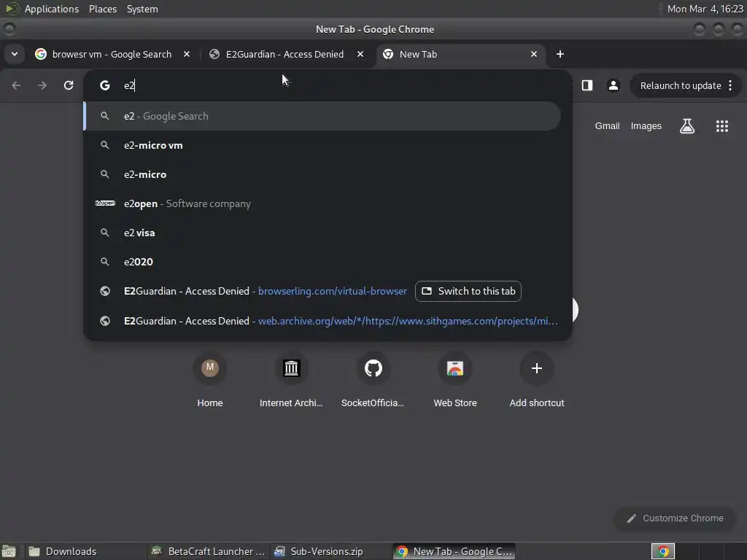Viewport: 747px width, 560px height.
Task: Open the Gmail link
Action: [607, 126]
